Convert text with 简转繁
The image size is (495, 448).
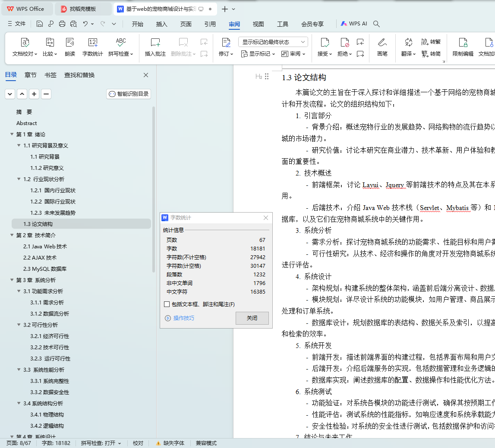click(x=431, y=42)
